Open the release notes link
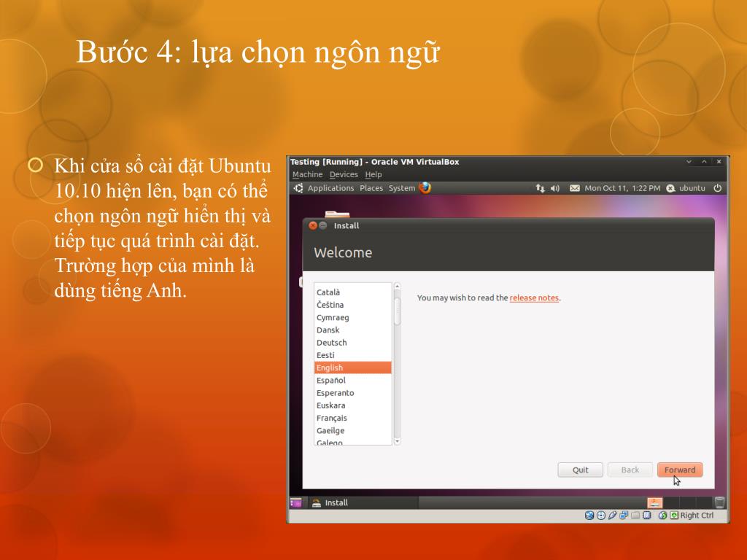The image size is (747, 560). [534, 297]
